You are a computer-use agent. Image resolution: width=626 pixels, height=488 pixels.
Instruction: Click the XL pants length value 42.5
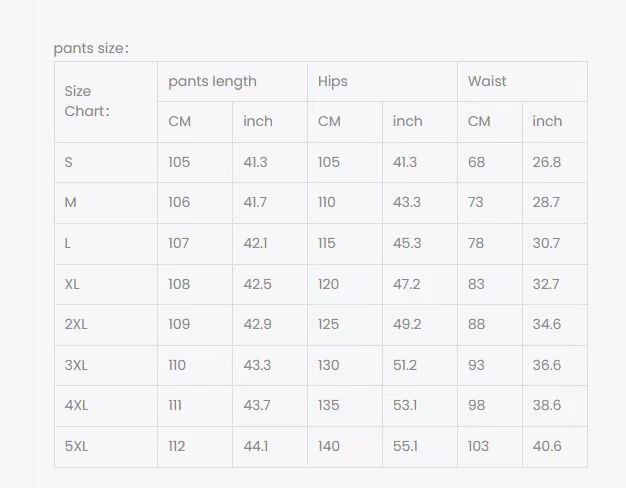(257, 284)
